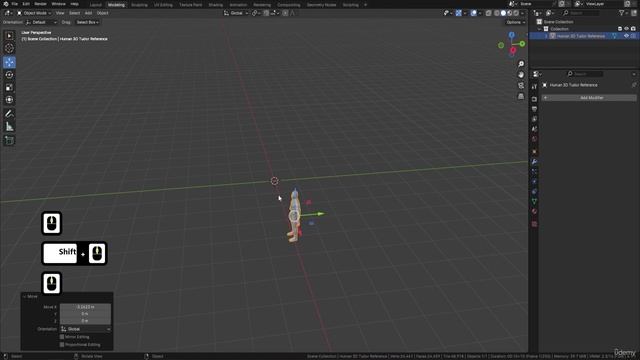Click the pan view hand icon
The height and width of the screenshot is (360, 640).
(521, 75)
